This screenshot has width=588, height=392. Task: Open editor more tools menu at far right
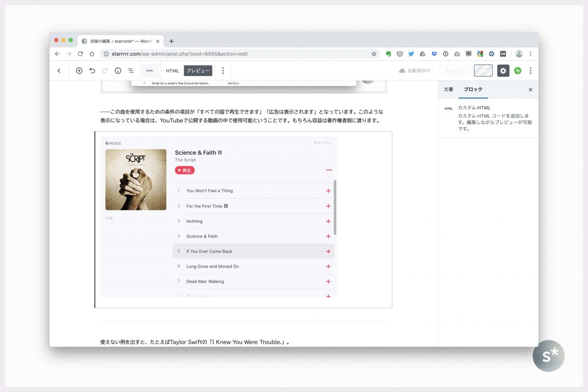531,71
